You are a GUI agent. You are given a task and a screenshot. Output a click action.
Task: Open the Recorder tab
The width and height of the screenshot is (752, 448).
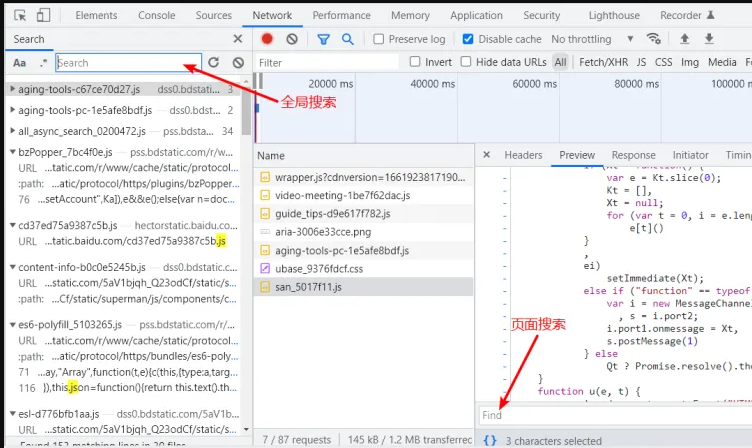[687, 15]
